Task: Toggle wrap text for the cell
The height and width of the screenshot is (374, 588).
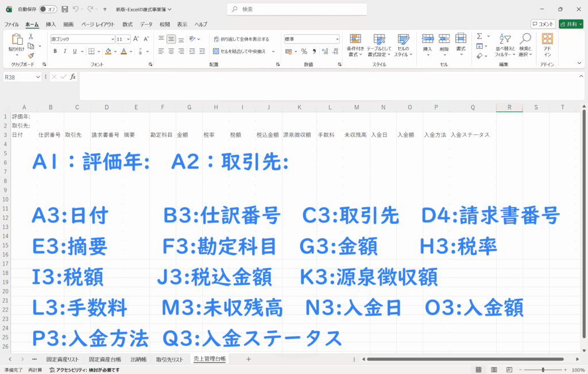Action: tap(241, 39)
